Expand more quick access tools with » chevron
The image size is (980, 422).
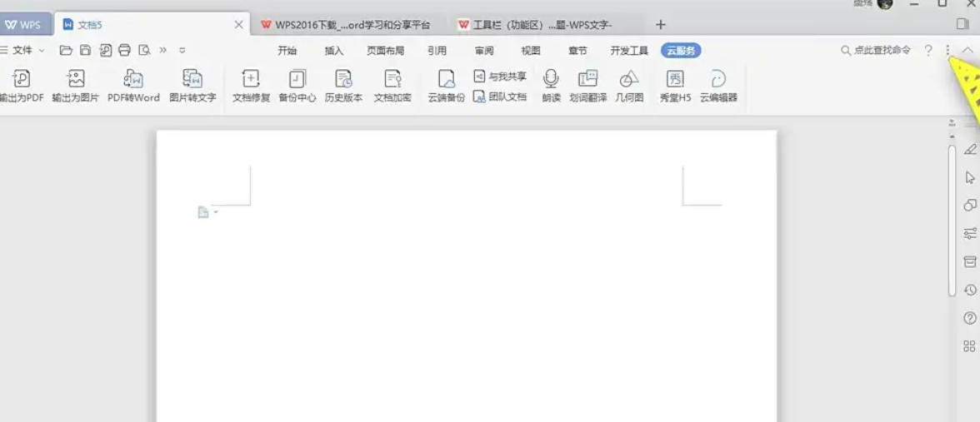point(163,51)
